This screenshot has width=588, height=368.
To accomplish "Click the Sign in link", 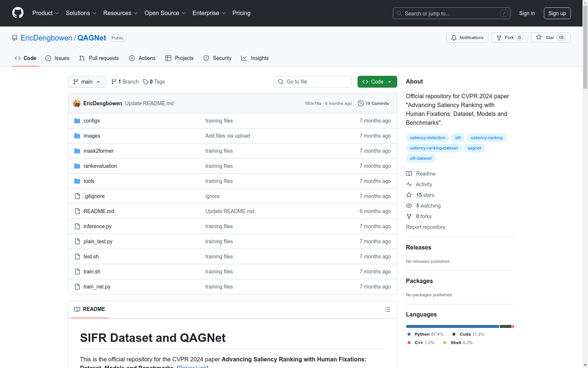I will (x=527, y=13).
